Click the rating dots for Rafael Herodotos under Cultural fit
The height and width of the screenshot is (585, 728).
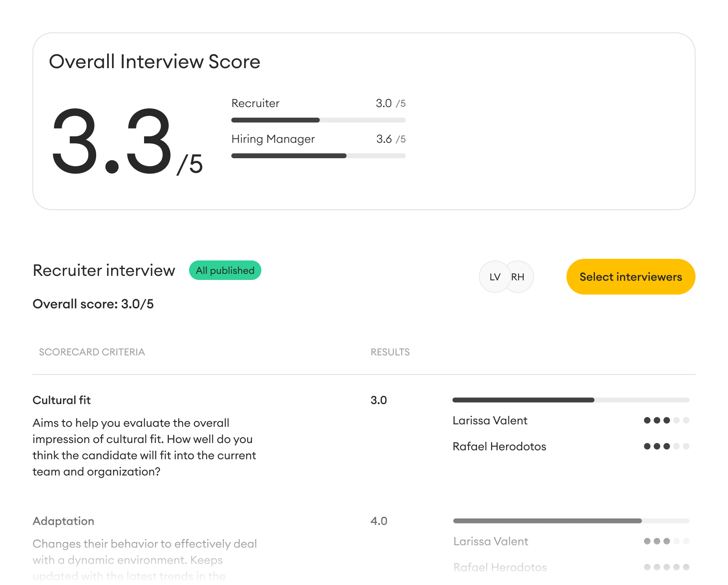666,446
